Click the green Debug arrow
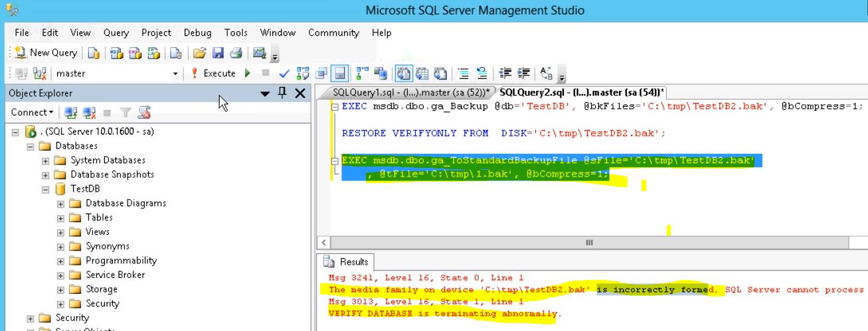This screenshot has width=868, height=331. [x=248, y=74]
